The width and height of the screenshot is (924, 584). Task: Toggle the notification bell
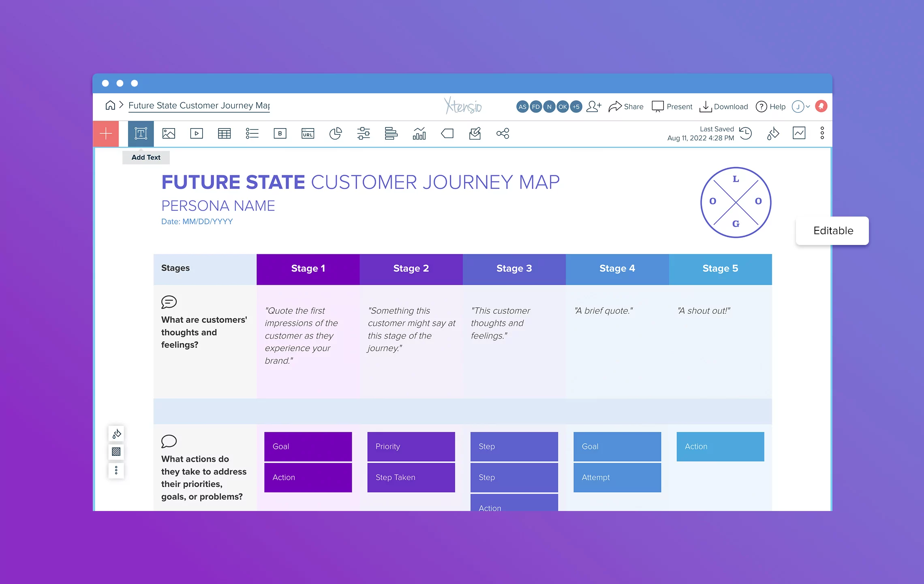[822, 106]
